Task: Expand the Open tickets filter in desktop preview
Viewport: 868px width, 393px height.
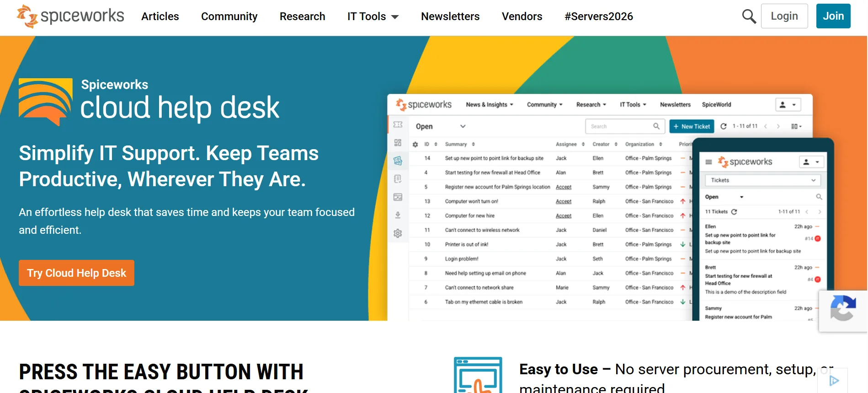Action: 441,126
